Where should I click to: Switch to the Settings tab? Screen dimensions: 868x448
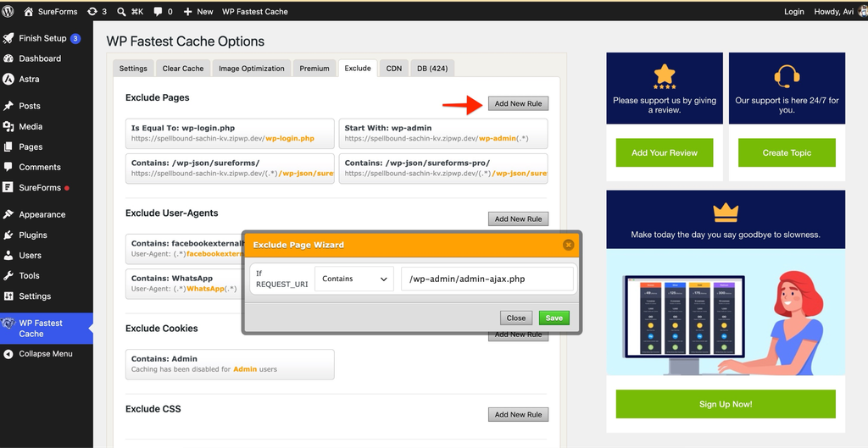[x=133, y=69]
